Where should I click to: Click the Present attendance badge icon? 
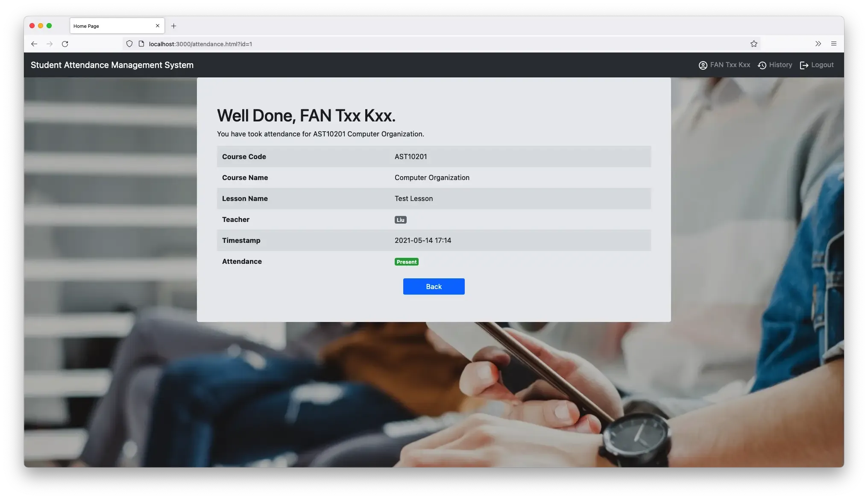pos(406,261)
